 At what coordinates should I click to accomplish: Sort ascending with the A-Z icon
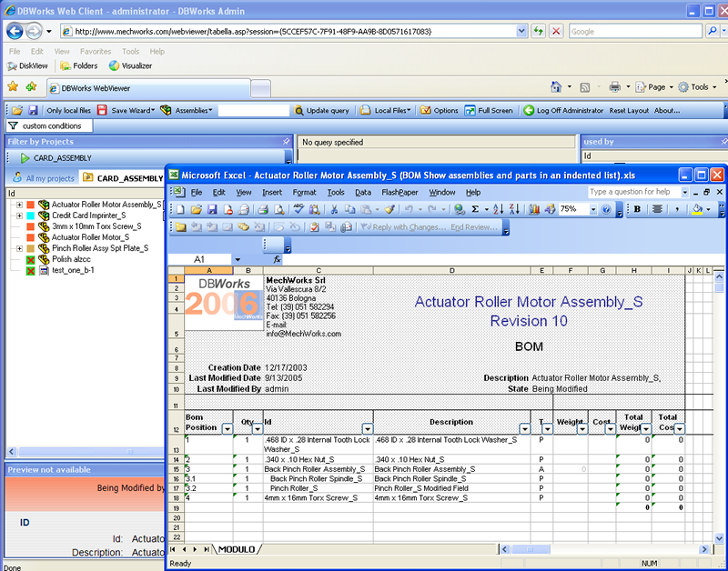[x=498, y=210]
